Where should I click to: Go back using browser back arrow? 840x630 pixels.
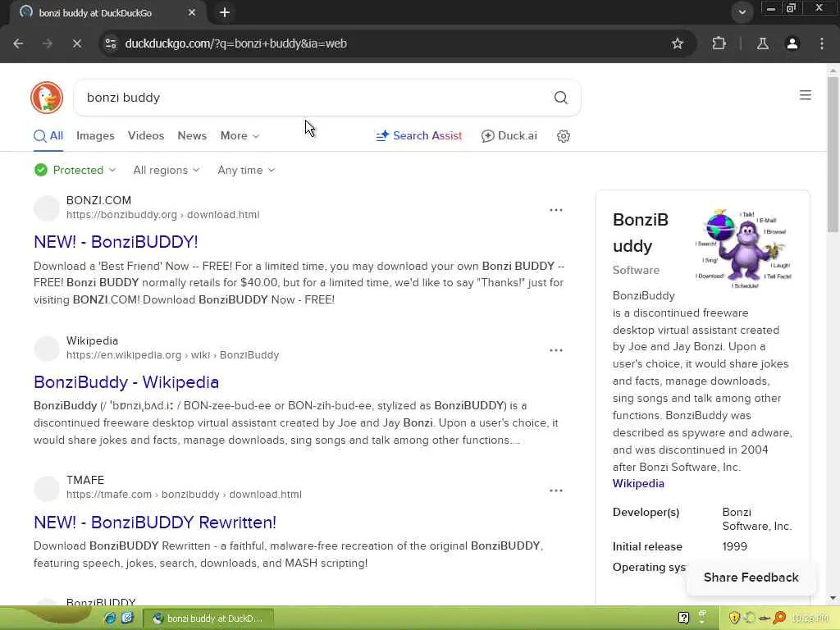(18, 43)
